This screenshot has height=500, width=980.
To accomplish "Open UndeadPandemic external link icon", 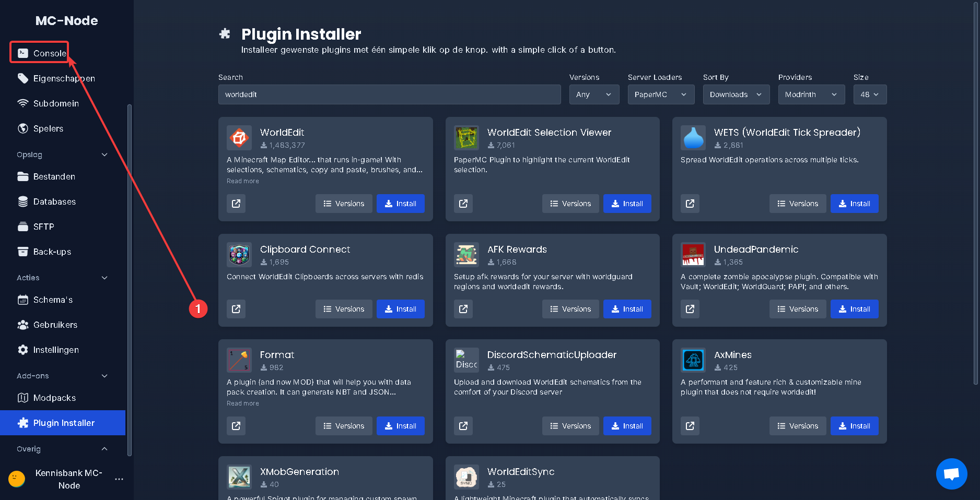I will 690,309.
